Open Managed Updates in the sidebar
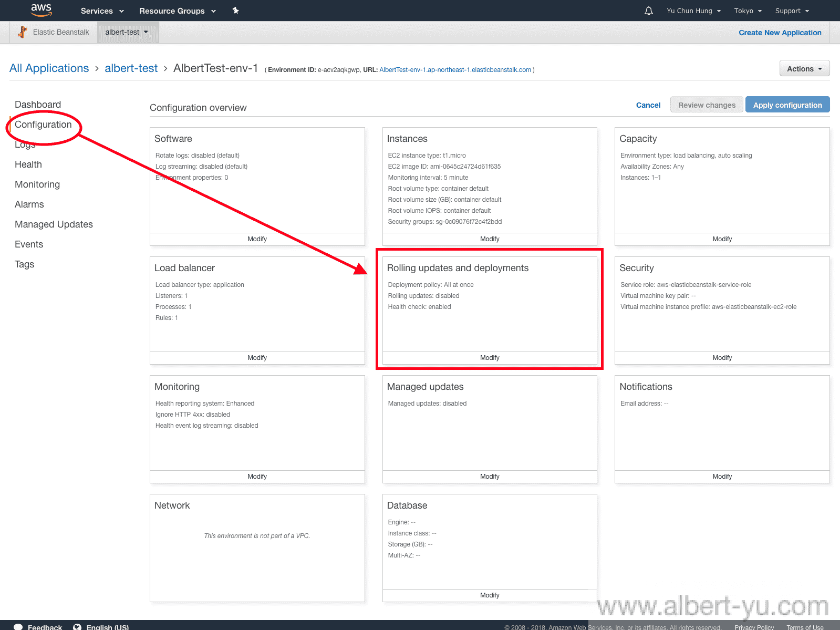The image size is (840, 630). coord(54,224)
